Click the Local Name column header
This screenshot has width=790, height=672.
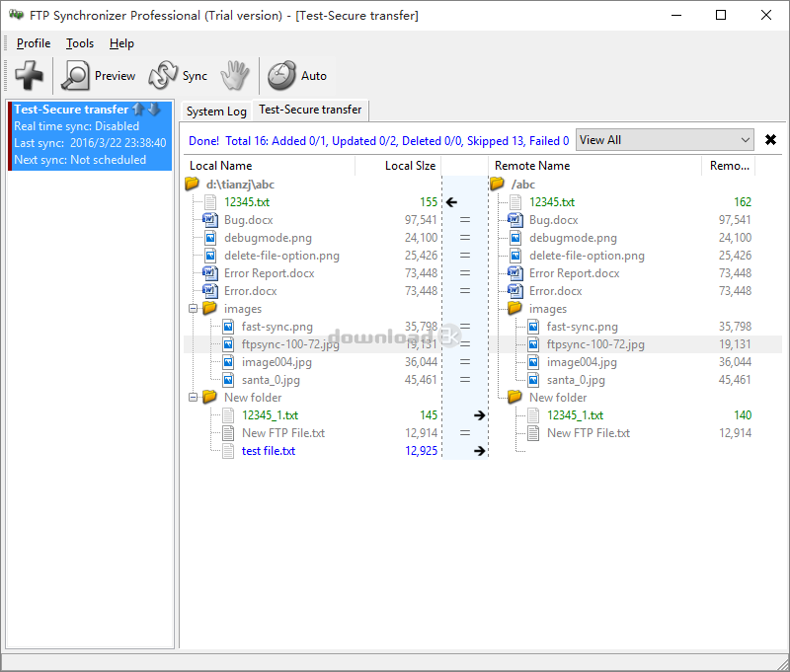coord(270,166)
